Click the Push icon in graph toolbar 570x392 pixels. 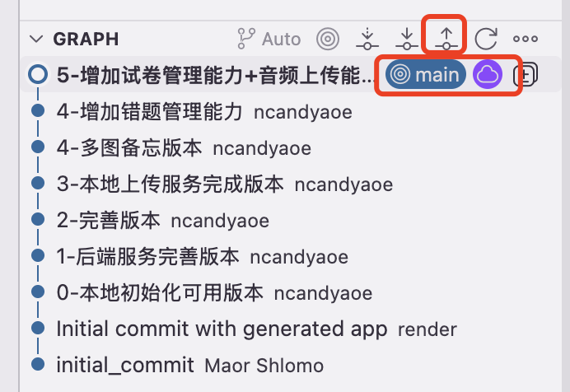click(x=446, y=39)
